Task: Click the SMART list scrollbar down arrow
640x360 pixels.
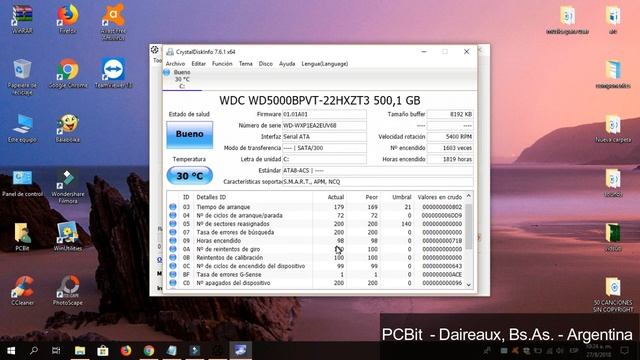Action: point(469,285)
